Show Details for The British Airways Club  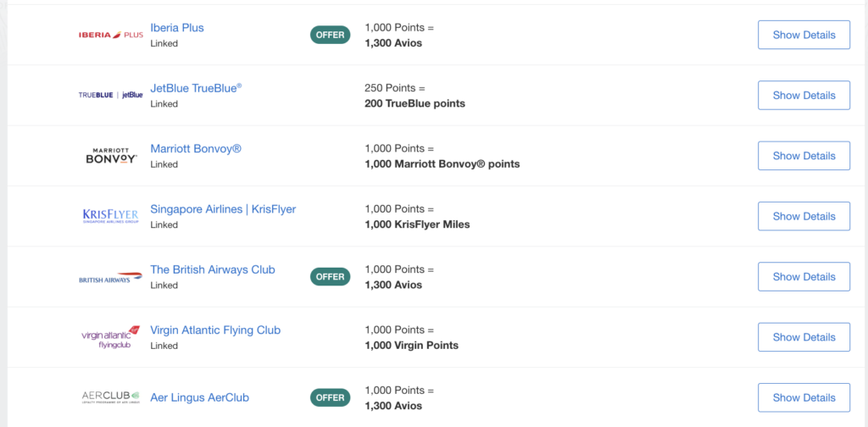pyautogui.click(x=804, y=276)
